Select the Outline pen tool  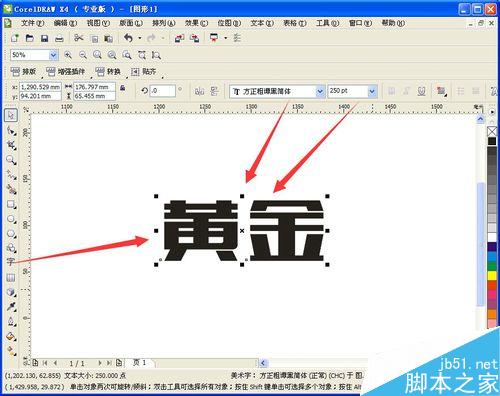(11, 322)
